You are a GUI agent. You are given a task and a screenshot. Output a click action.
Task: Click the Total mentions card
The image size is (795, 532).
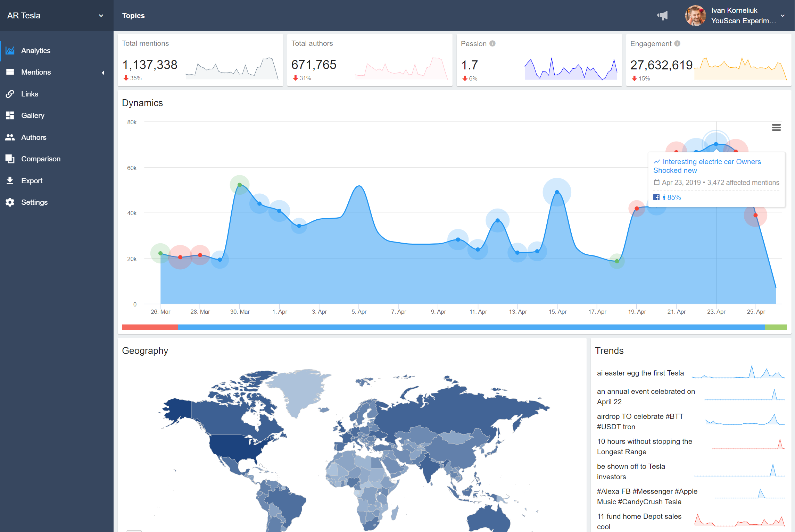(200, 60)
